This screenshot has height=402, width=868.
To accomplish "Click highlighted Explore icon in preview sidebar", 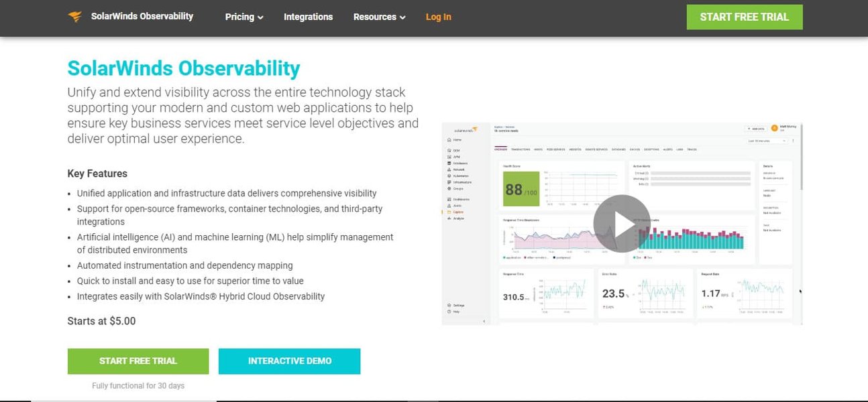I will (x=449, y=212).
